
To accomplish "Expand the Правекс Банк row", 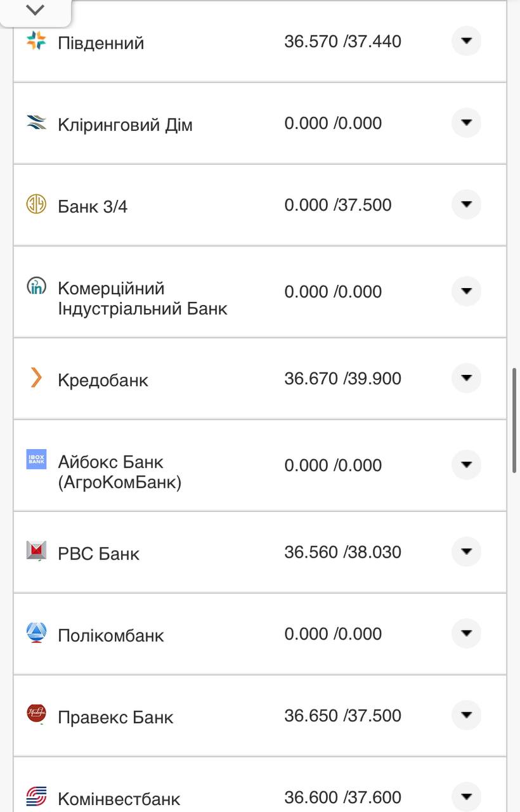I will 466,714.
